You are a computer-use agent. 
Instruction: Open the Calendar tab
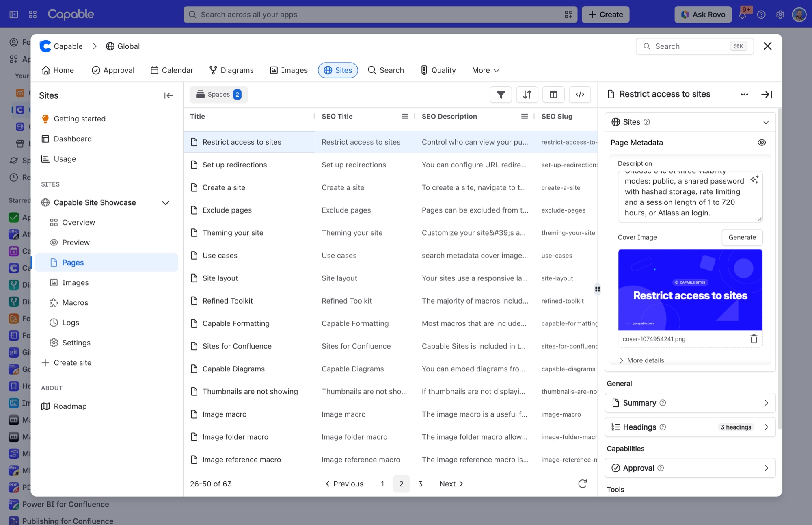coord(172,70)
